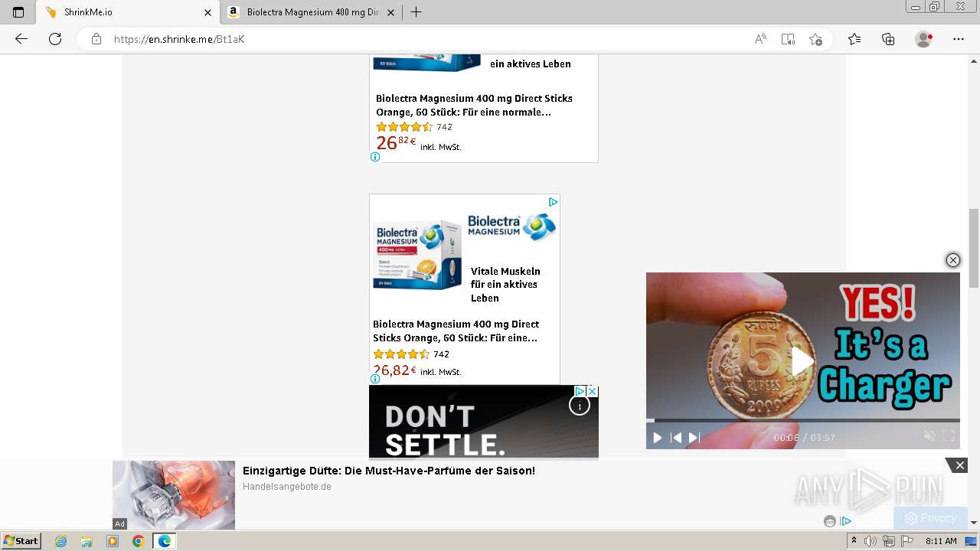Open the volume control tray icon
Screen dimensions: 980x551
(871, 541)
